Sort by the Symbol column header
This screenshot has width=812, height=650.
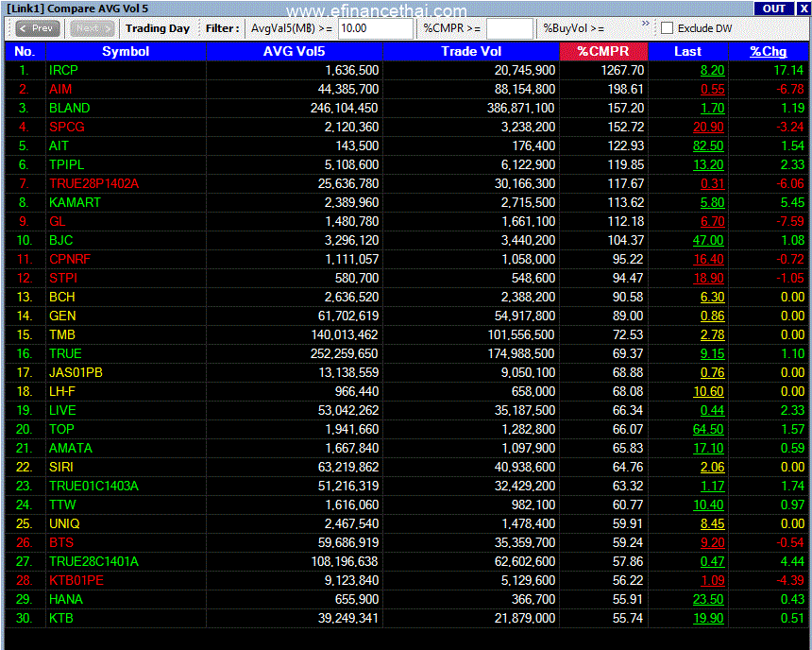(126, 51)
